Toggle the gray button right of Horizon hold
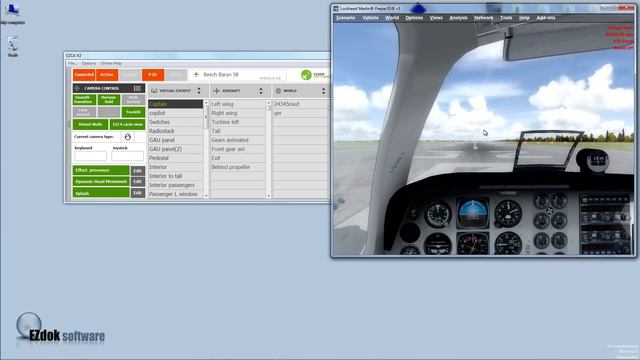This screenshot has width=640, height=360. [x=133, y=100]
